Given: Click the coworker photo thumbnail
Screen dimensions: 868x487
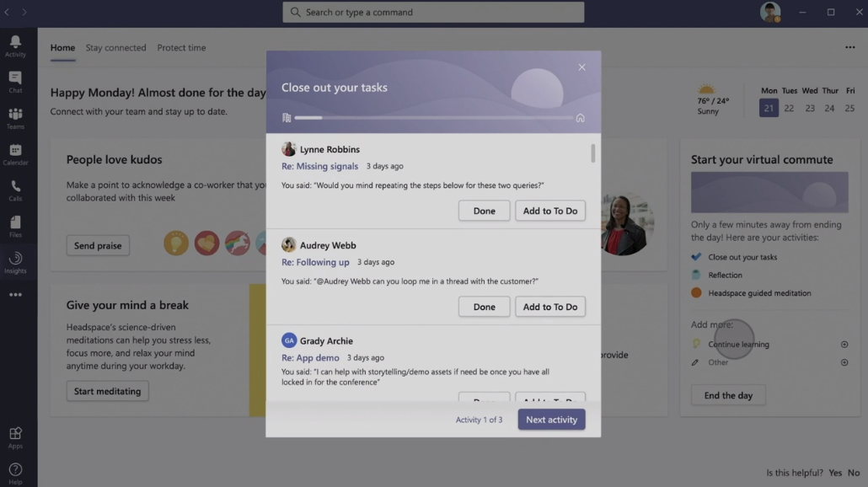Looking at the screenshot, I should tap(624, 223).
